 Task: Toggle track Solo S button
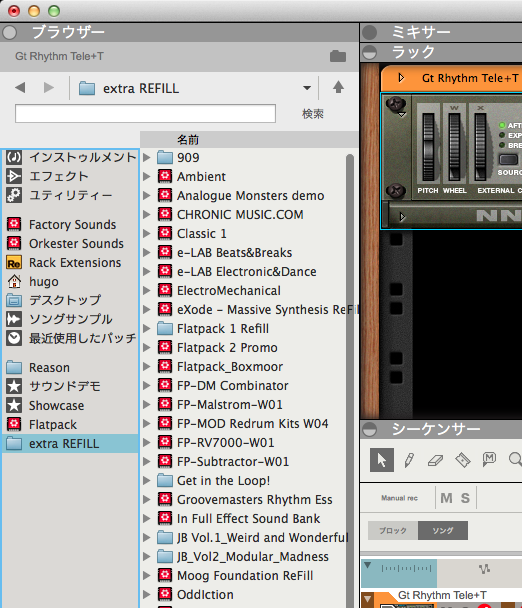pos(465,498)
